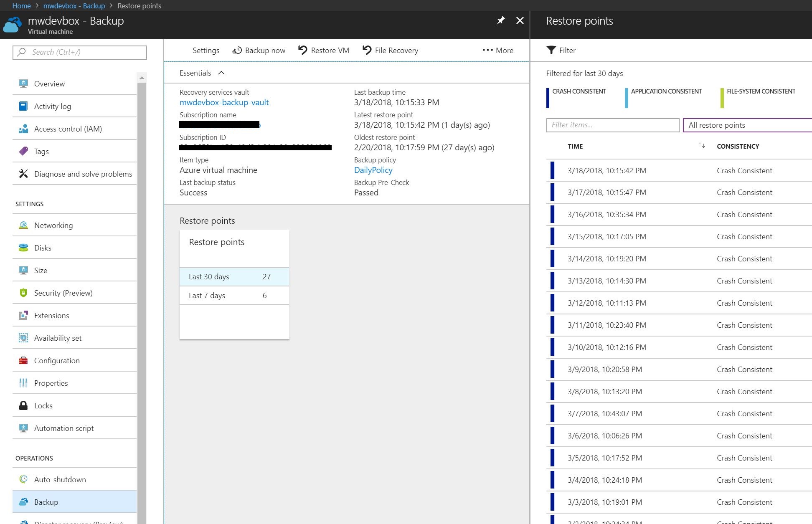
Task: Click the Overview sidebar icon
Action: click(23, 84)
